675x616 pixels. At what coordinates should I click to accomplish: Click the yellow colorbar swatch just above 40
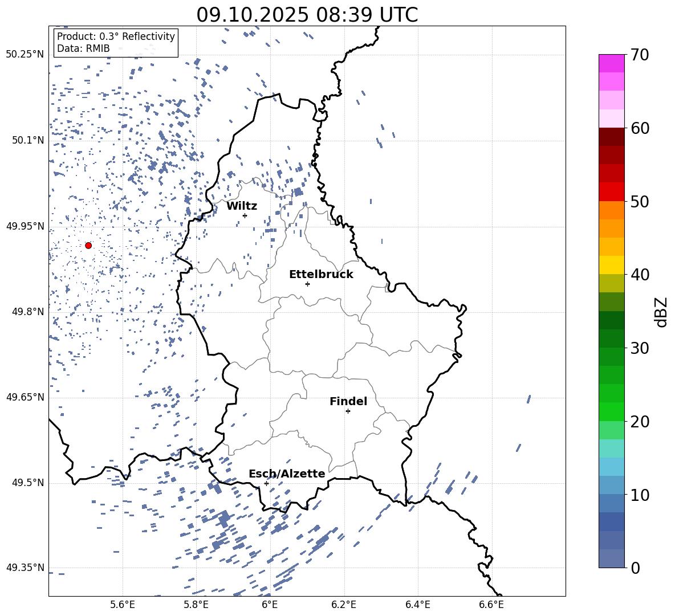(x=611, y=265)
